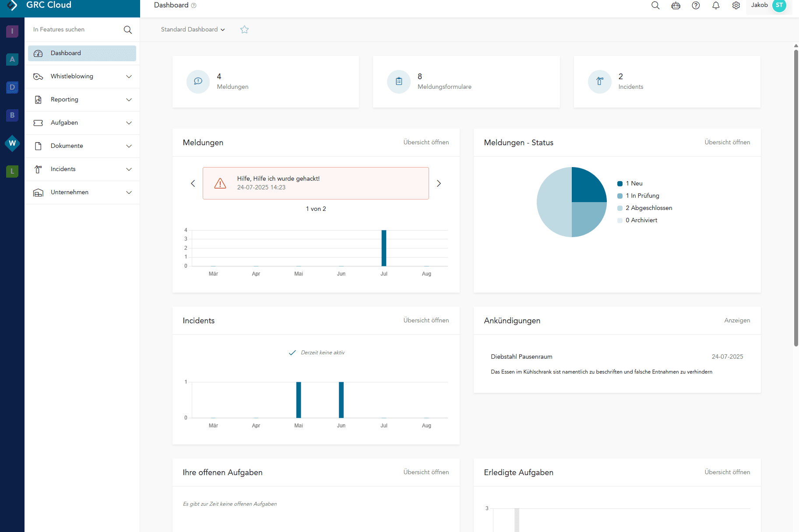This screenshot has width=799, height=532.
Task: Open the settings gear icon
Action: 736,5
